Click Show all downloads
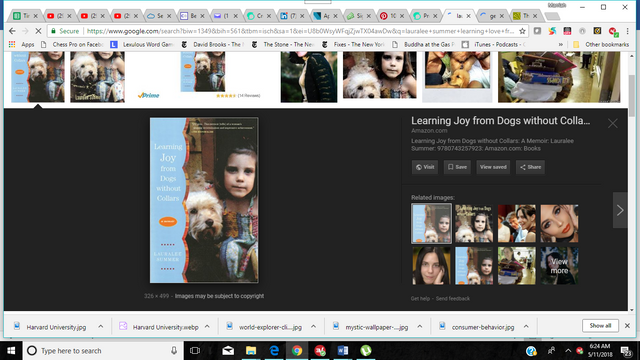This screenshot has height=360, width=640. click(x=600, y=326)
